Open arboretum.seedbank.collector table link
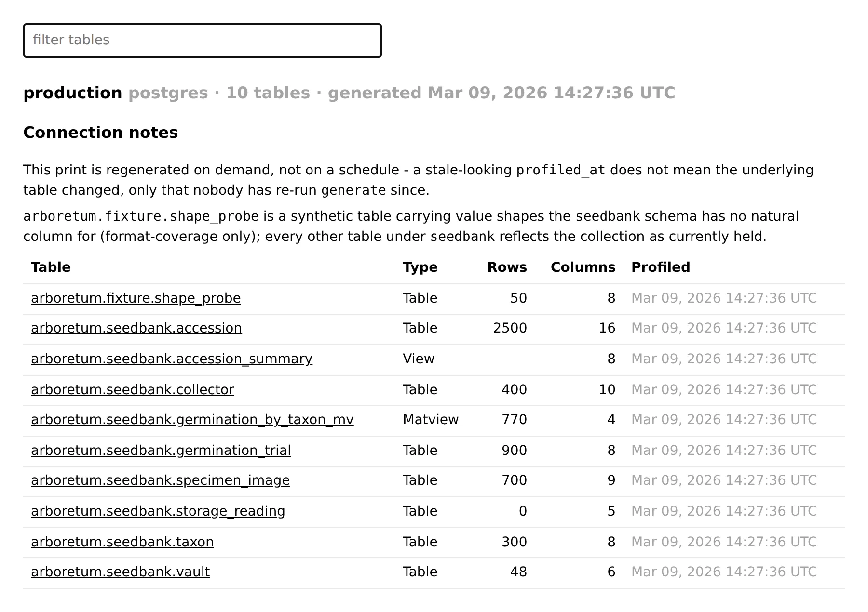 tap(133, 390)
